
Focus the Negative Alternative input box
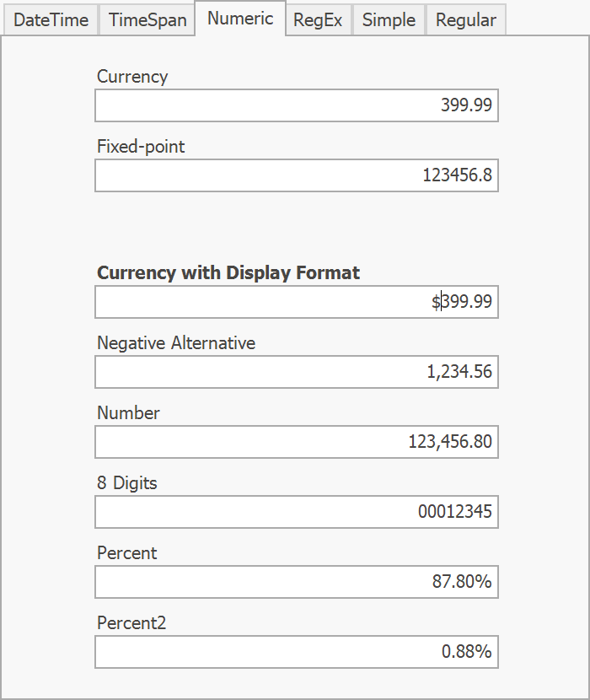[x=297, y=372]
